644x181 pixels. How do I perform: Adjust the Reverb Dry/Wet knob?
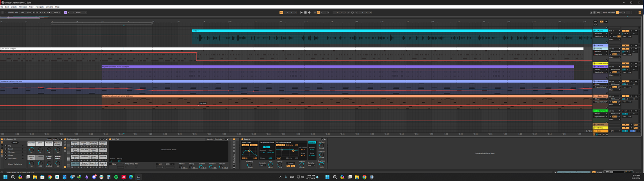click(321, 164)
